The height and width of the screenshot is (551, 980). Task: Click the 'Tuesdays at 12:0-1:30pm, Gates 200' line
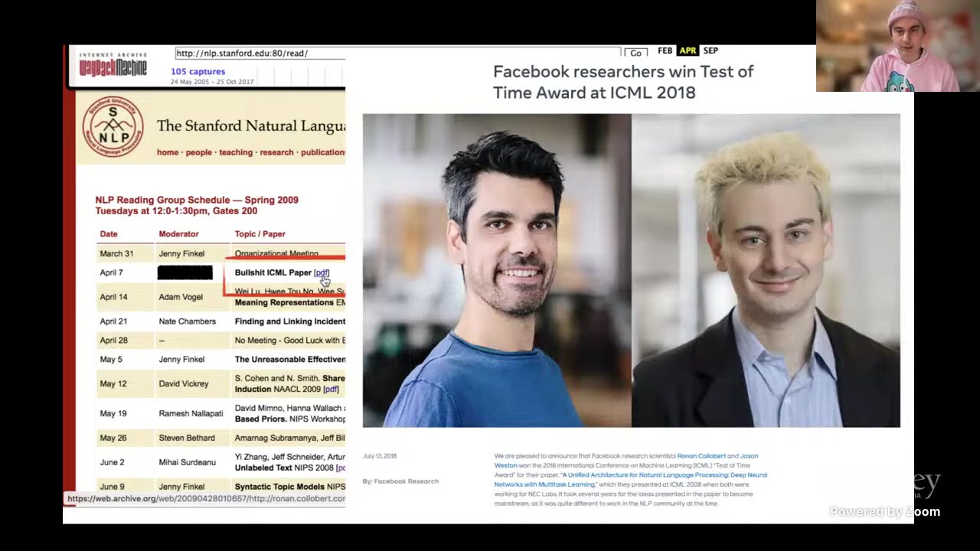(176, 211)
